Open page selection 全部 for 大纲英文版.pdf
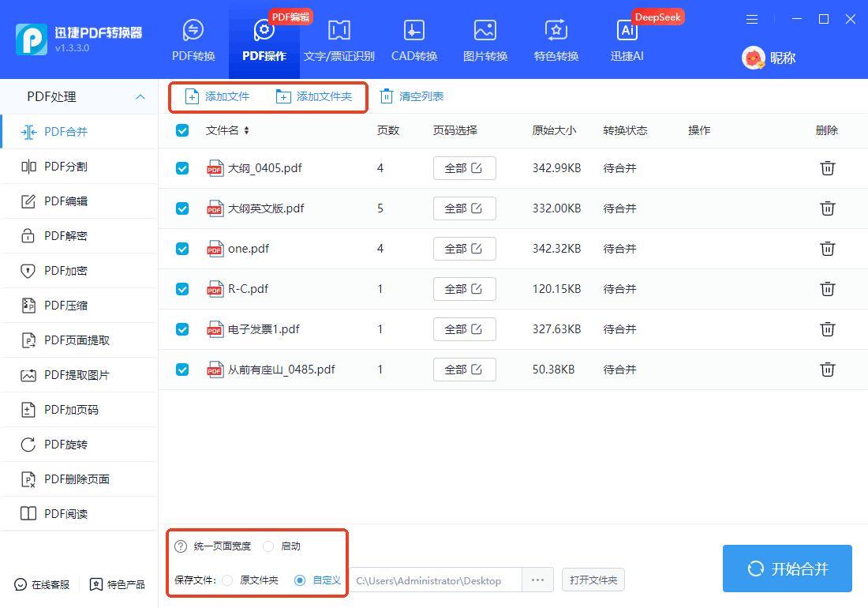 point(464,208)
